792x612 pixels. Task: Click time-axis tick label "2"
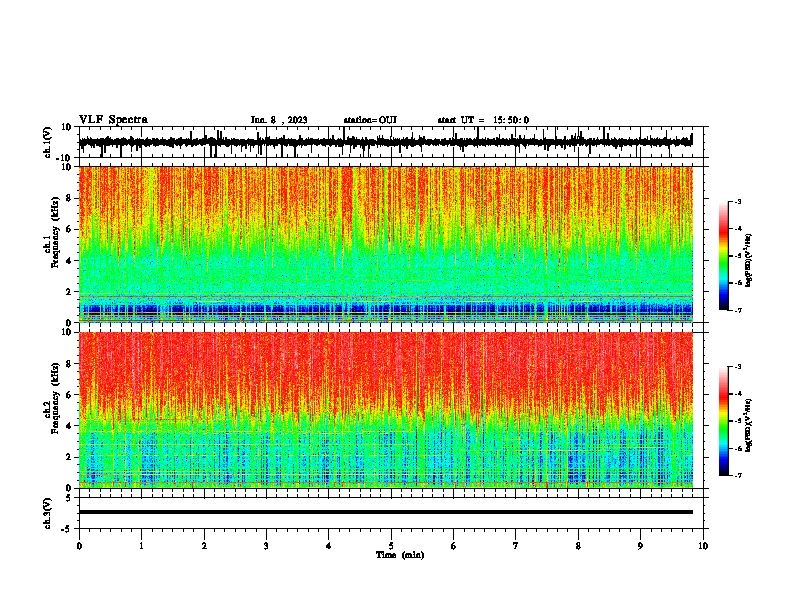pos(204,546)
